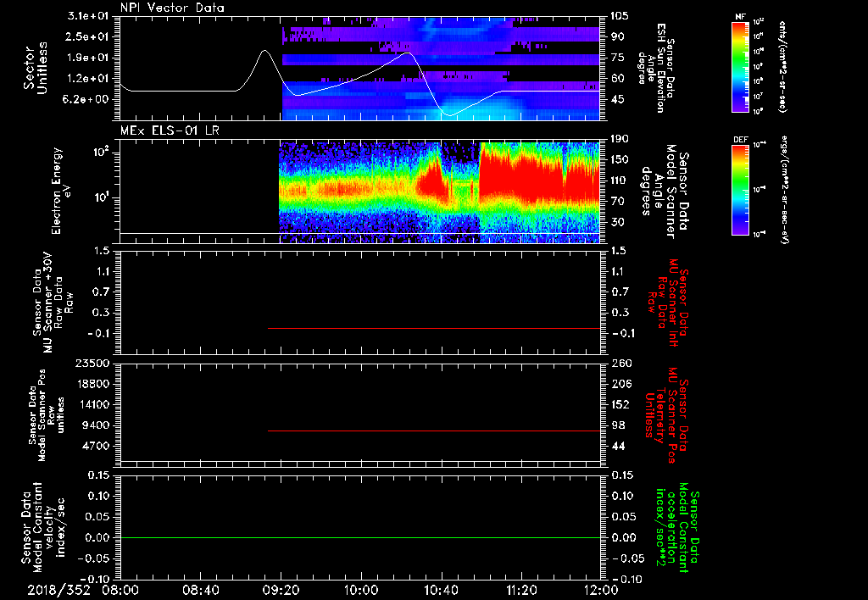Image resolution: width=868 pixels, height=600 pixels.
Task: Click the 110 scanner angle tick
Action: point(620,181)
